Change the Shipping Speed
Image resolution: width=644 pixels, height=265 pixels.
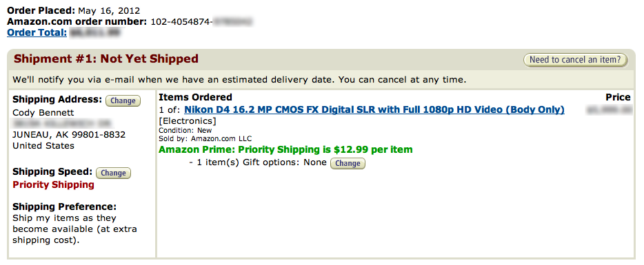[x=113, y=173]
